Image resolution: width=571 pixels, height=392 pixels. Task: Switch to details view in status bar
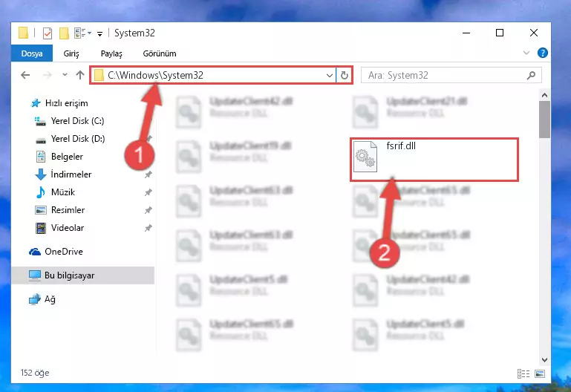[x=523, y=373]
